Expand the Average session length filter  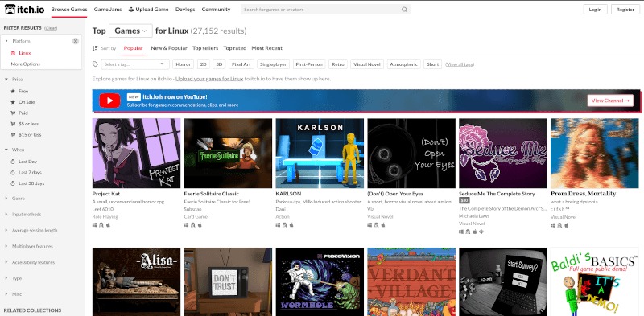click(6, 230)
